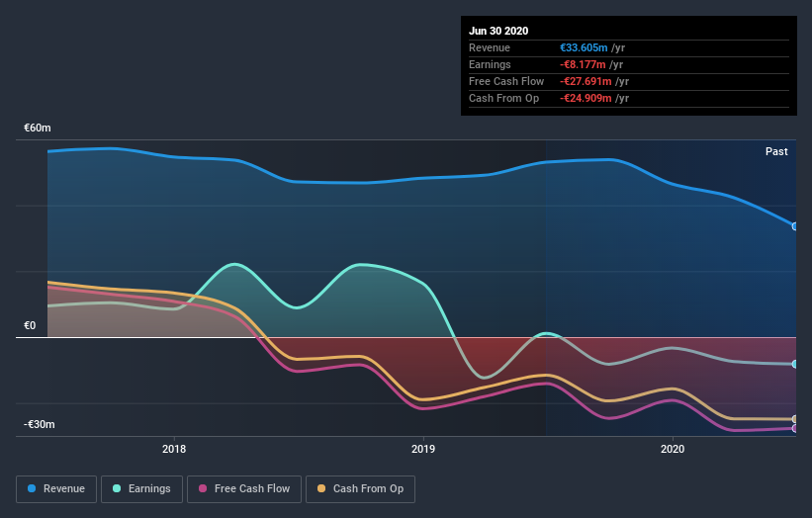The image size is (812, 518).
Task: Toggle the Earnings legend button
Action: pos(141,489)
